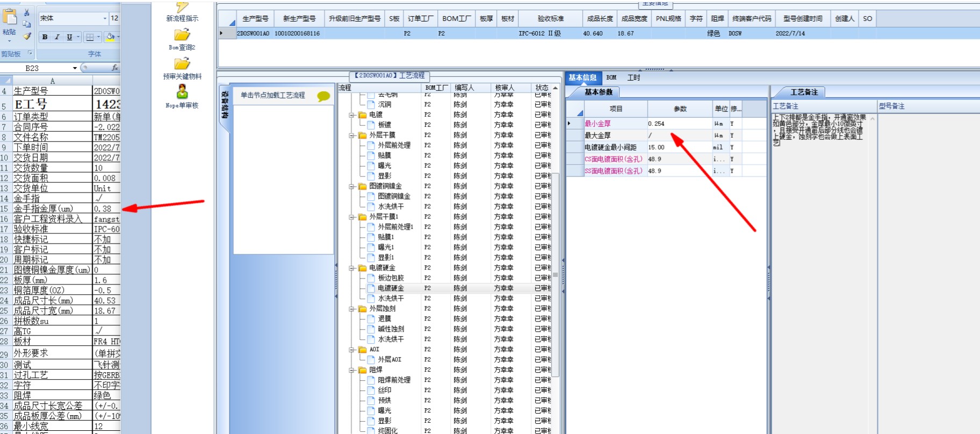The width and height of the screenshot is (980, 434).
Task: Click the 生产型号 cell in Excel
Action: click(52, 91)
